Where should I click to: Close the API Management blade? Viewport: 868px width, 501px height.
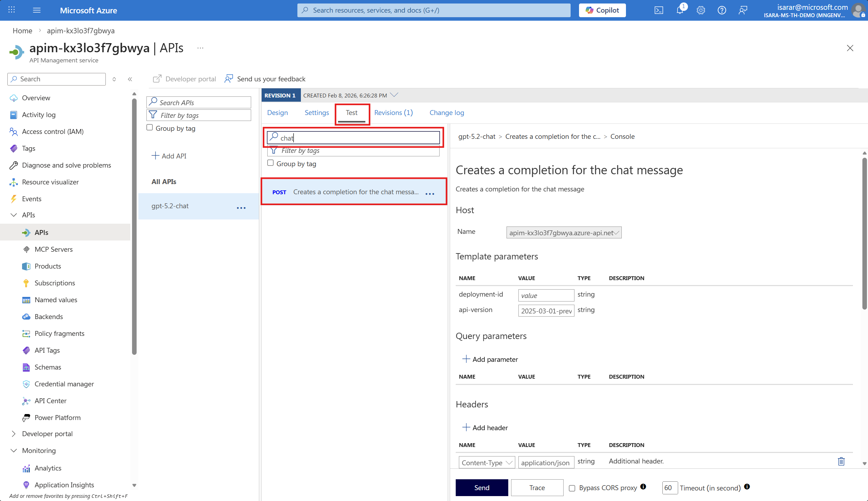pyautogui.click(x=850, y=48)
